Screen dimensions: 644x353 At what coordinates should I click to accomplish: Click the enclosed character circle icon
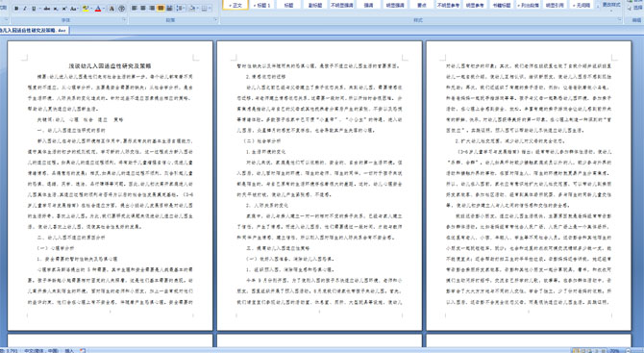point(121,9)
